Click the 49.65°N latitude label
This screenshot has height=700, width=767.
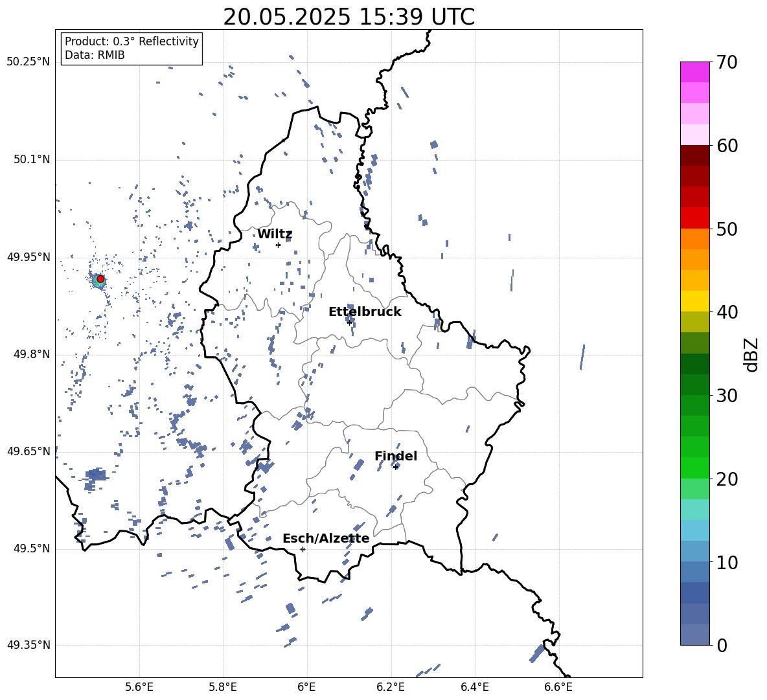[x=29, y=451]
